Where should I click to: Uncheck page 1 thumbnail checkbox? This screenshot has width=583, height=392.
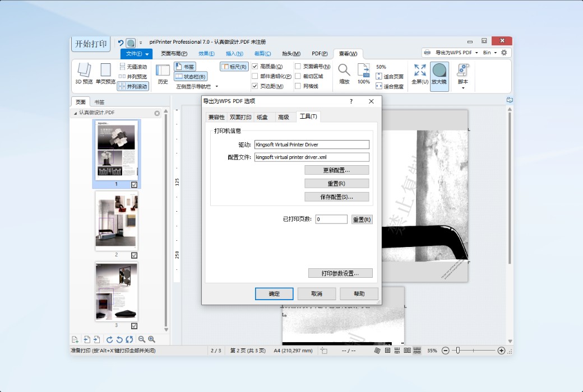[x=134, y=185]
